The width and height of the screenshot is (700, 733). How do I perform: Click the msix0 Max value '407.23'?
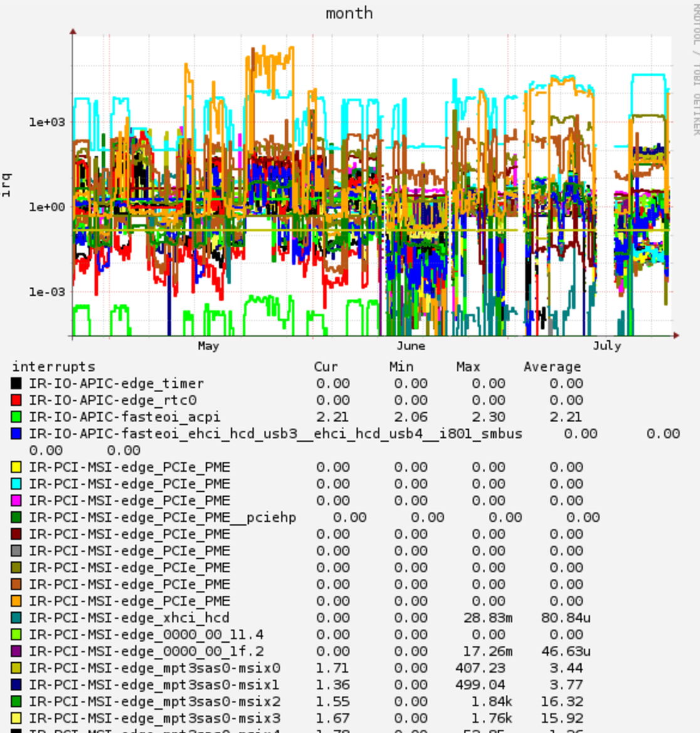480,668
